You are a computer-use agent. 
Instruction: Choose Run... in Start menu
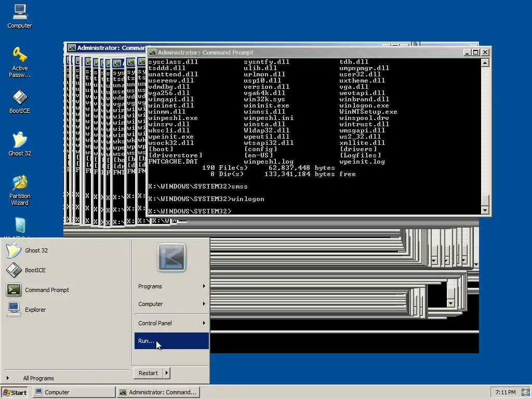click(171, 341)
